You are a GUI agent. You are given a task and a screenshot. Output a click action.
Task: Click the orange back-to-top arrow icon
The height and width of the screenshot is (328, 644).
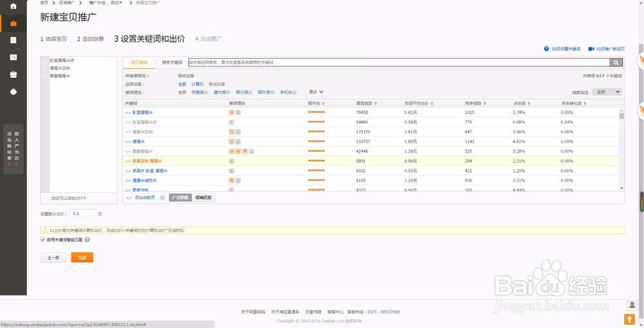(x=629, y=320)
